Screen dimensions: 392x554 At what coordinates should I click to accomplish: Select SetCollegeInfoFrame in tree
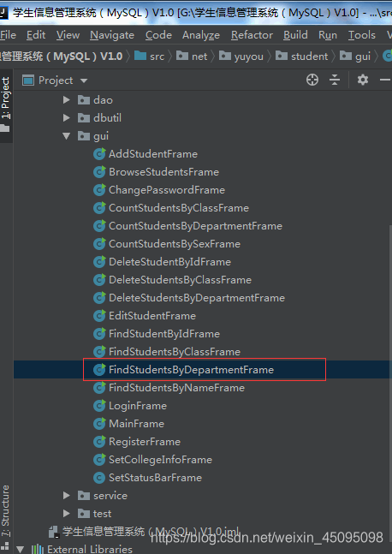(x=160, y=460)
